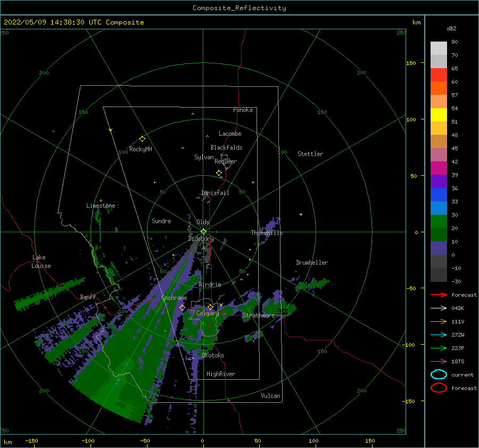Viewport: 479px width, 448px height.
Task: Click the Drumheller label
Action: pyautogui.click(x=312, y=263)
